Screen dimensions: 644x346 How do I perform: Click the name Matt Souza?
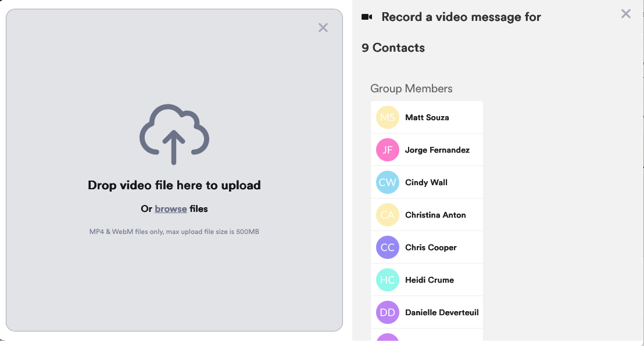427,117
